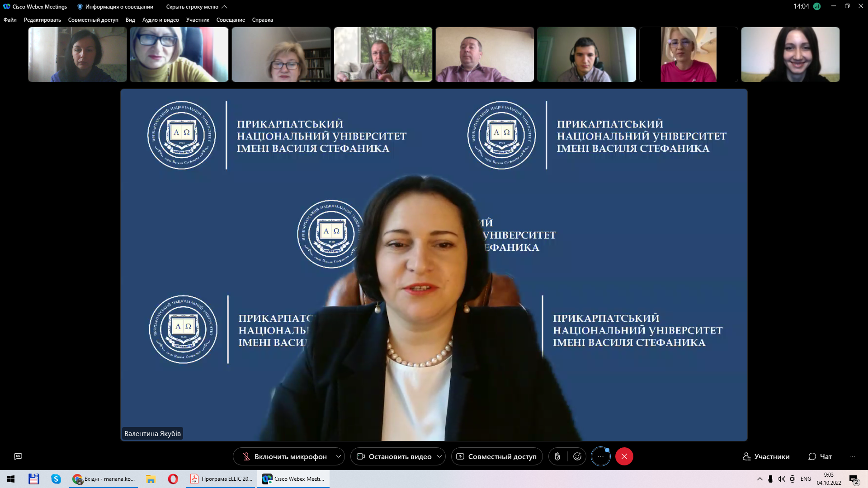Click Совместный доступ share button
The width and height of the screenshot is (868, 488).
pos(497,456)
